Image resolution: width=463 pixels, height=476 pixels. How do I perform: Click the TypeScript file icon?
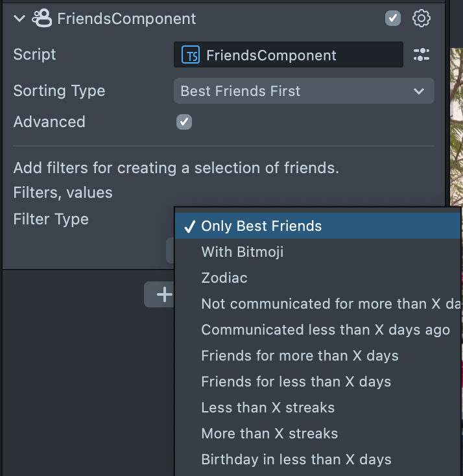coord(191,55)
